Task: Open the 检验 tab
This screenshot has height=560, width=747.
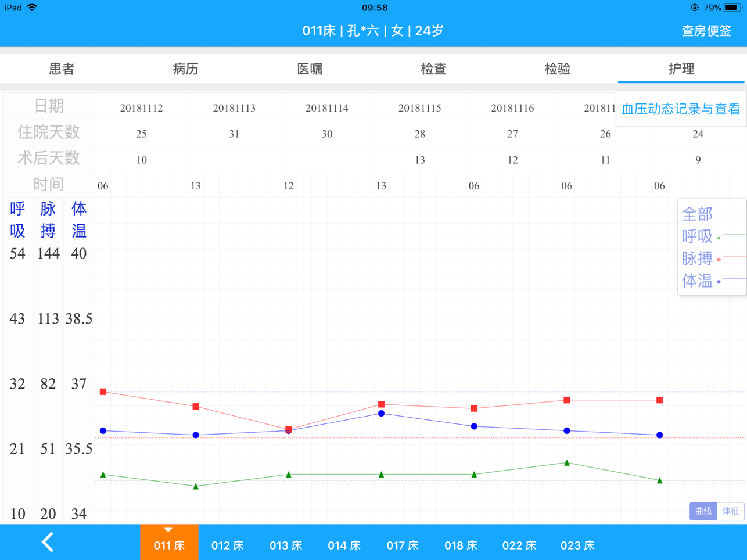Action: pyautogui.click(x=557, y=69)
